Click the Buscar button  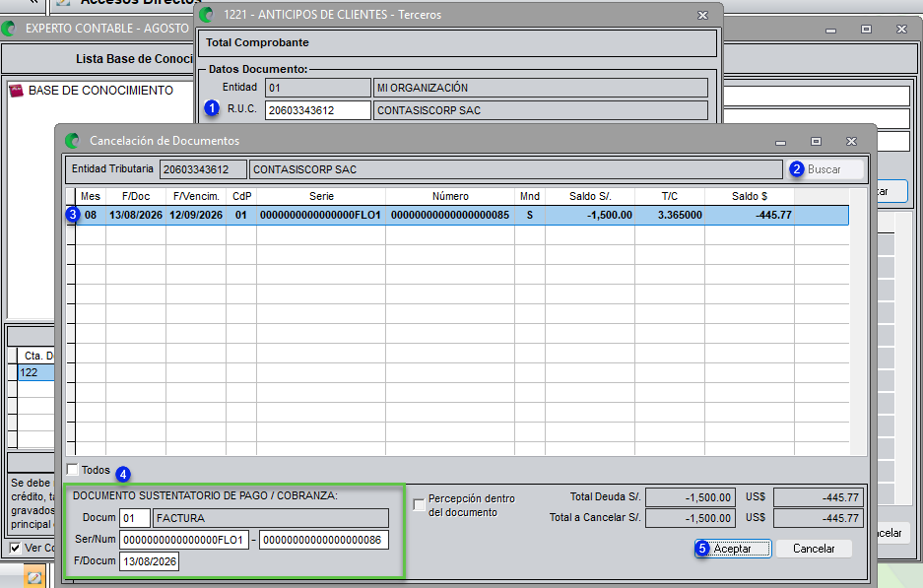pyautogui.click(x=824, y=169)
